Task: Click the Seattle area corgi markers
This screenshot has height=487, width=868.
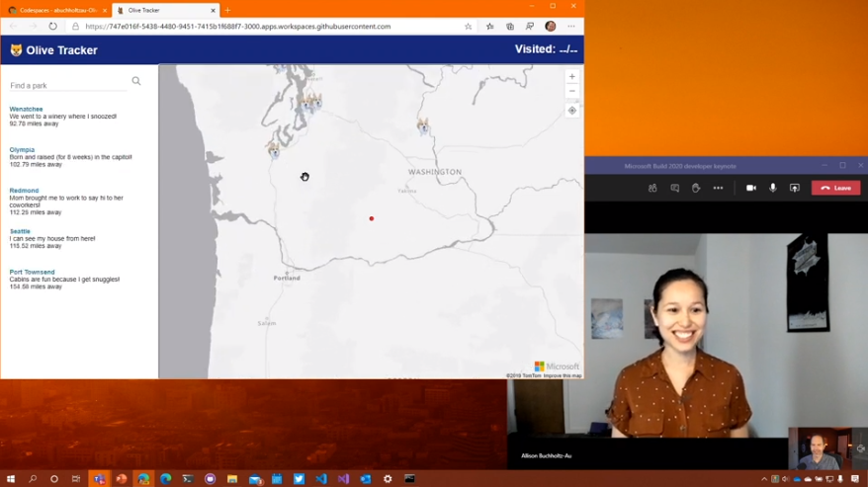Action: tap(311, 103)
